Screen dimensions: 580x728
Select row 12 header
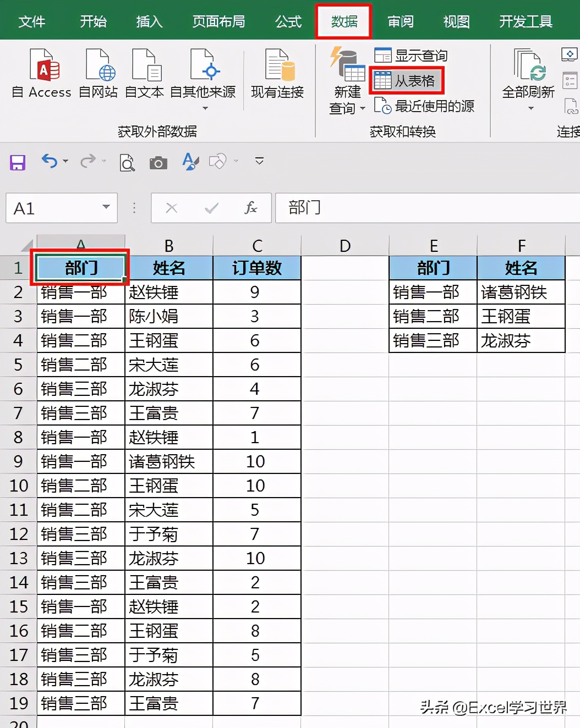[18, 534]
